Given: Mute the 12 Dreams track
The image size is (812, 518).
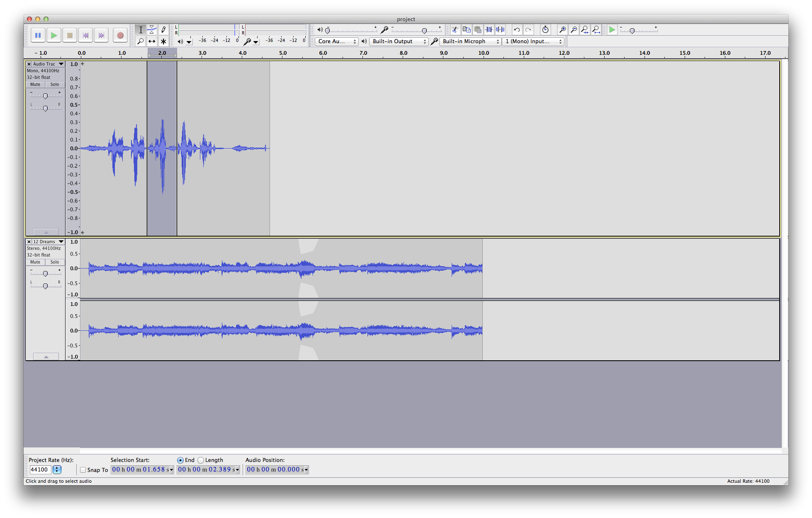Looking at the screenshot, I should click(x=35, y=262).
